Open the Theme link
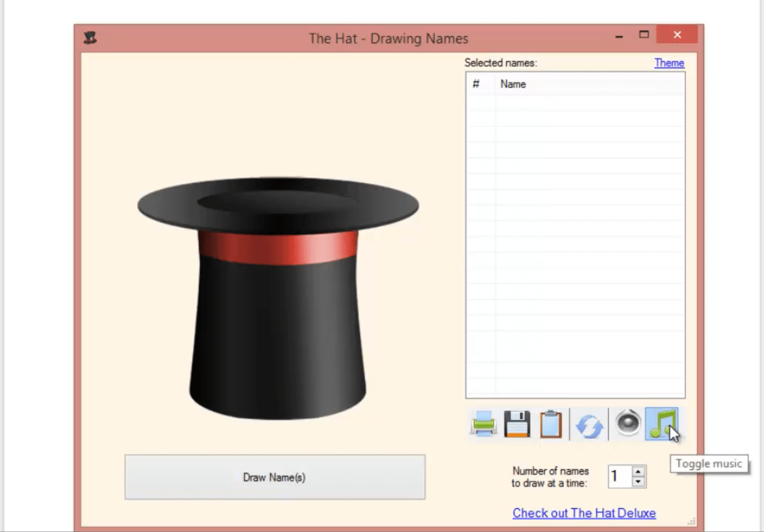Viewport: 764px width, 532px height. click(x=669, y=63)
